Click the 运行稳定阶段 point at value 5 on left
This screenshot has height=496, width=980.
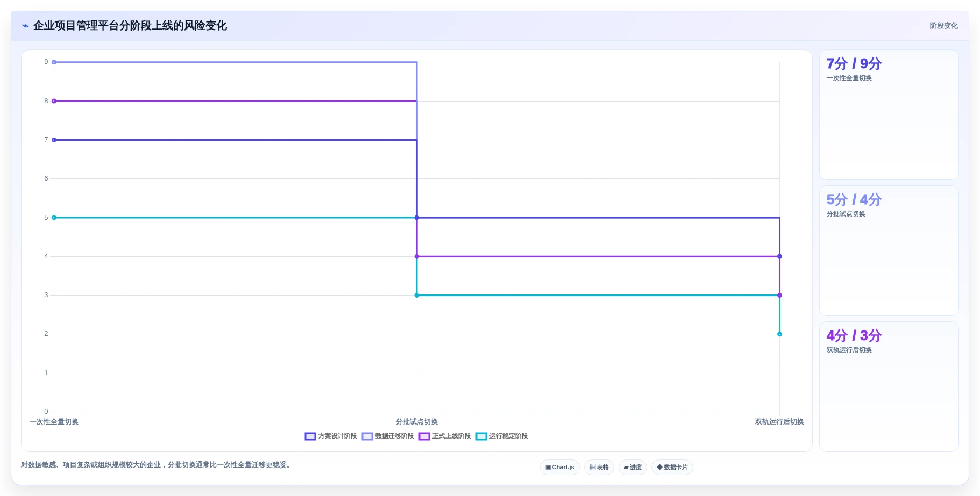tap(54, 218)
